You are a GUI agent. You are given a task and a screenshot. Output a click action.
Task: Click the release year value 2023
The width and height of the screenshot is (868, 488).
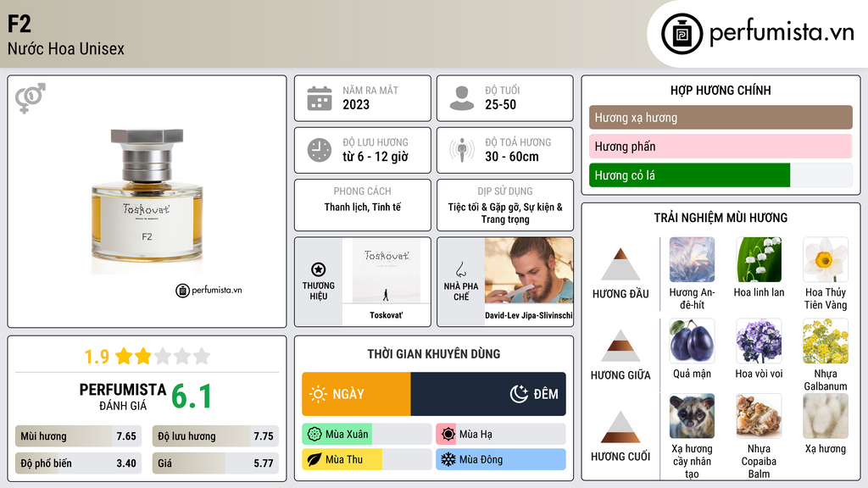tap(356, 104)
